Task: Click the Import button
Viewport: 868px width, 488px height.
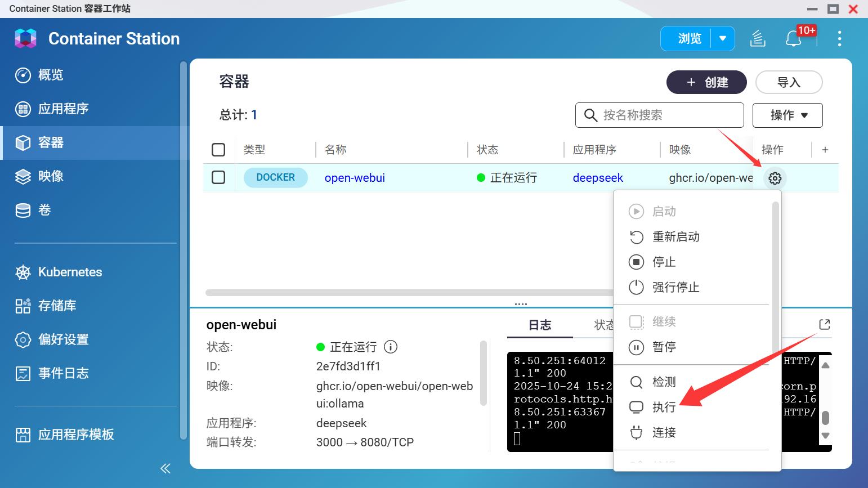Action: click(x=789, y=82)
